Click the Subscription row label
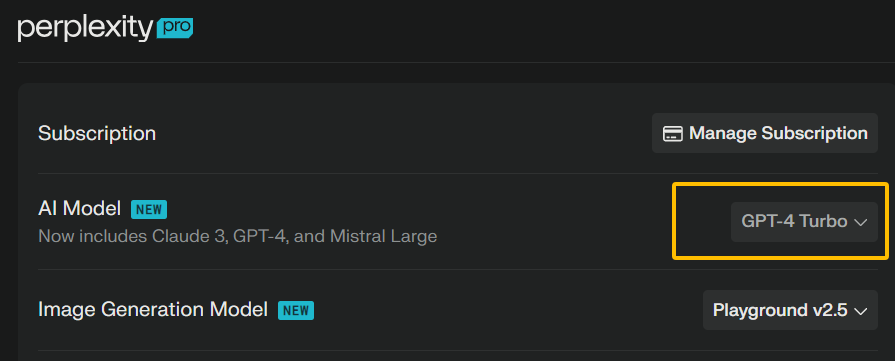Image resolution: width=895 pixels, height=361 pixels. point(97,134)
